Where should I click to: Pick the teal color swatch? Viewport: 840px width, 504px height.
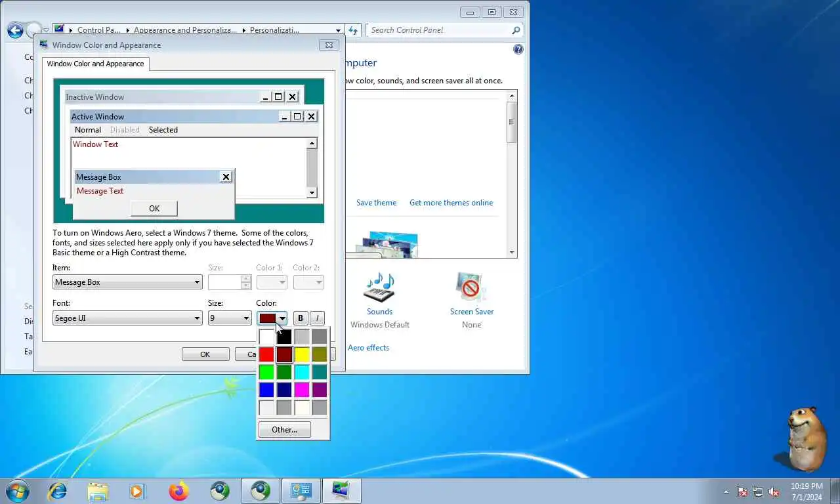tap(320, 372)
